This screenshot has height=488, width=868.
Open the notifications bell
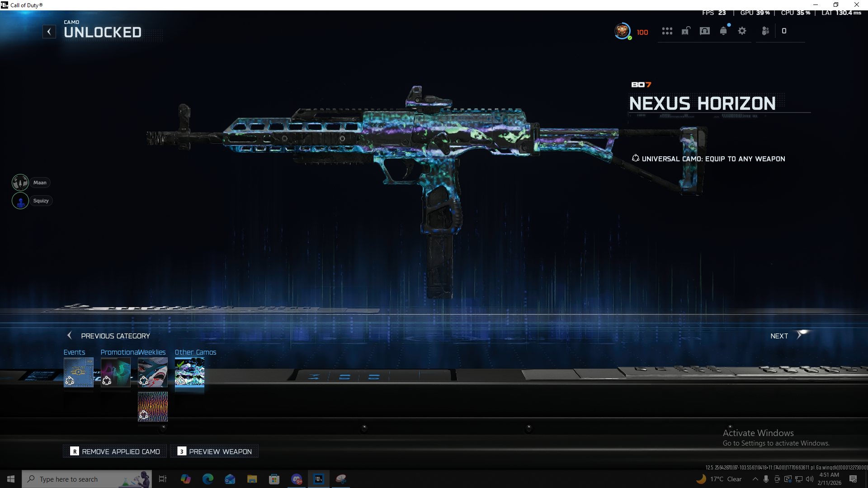(x=723, y=31)
